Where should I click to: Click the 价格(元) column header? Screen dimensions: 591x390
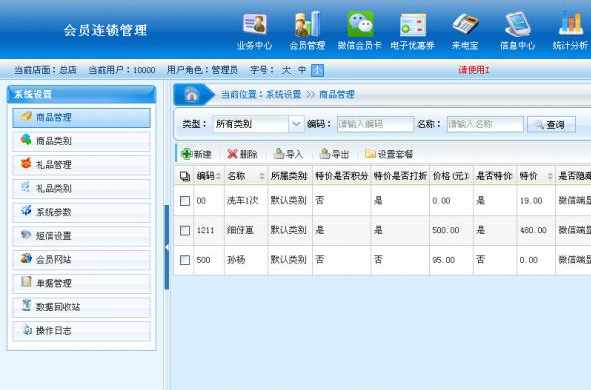[451, 176]
